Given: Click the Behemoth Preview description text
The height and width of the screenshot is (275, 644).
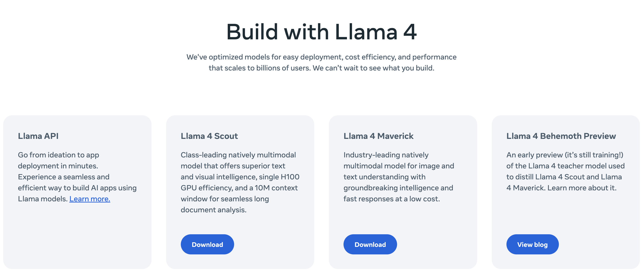Looking at the screenshot, I should [566, 171].
